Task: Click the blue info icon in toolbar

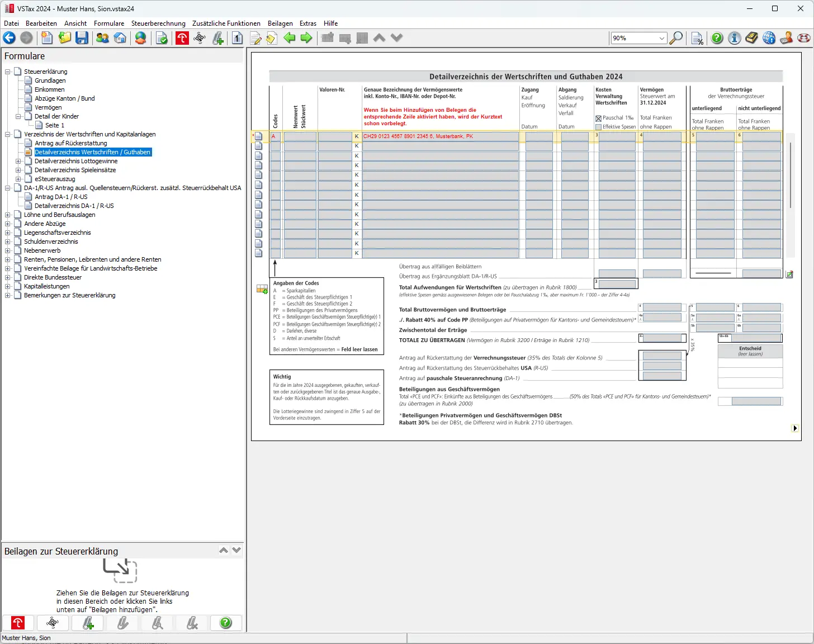Action: (x=735, y=38)
